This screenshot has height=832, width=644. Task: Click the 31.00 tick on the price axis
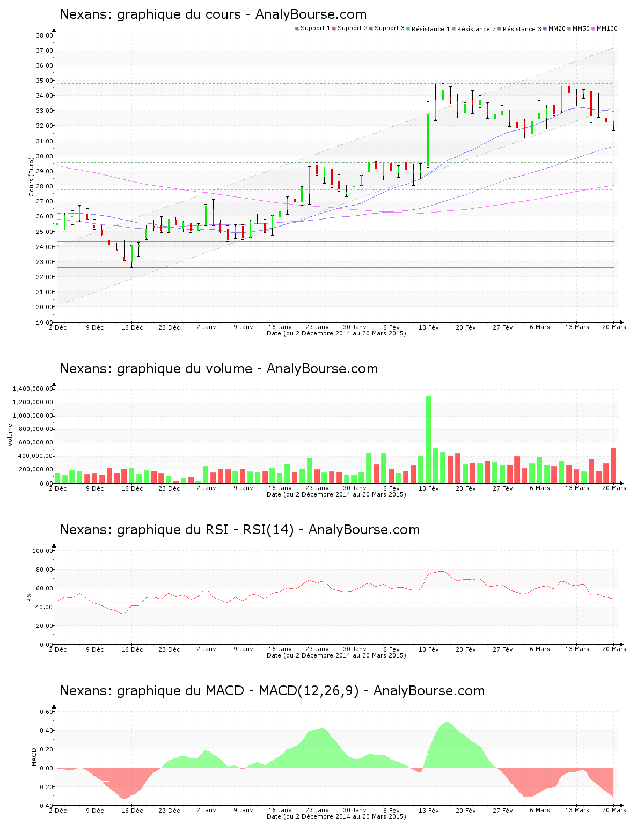45,141
